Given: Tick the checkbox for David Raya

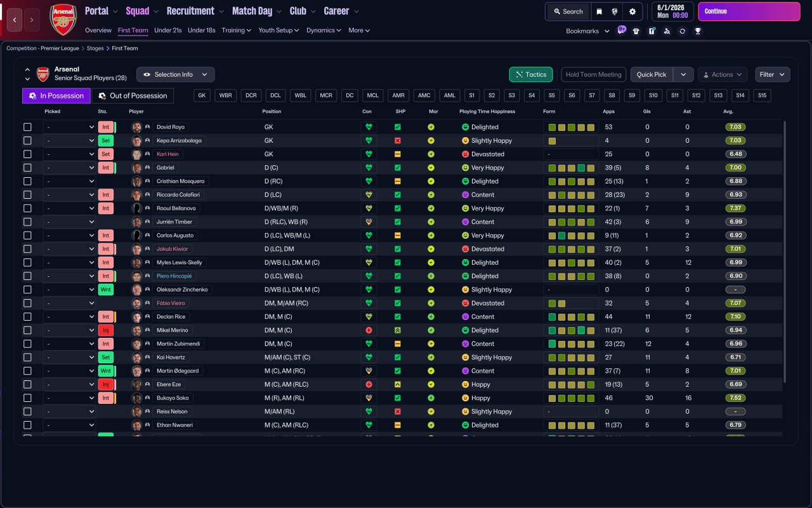Looking at the screenshot, I should [27, 127].
